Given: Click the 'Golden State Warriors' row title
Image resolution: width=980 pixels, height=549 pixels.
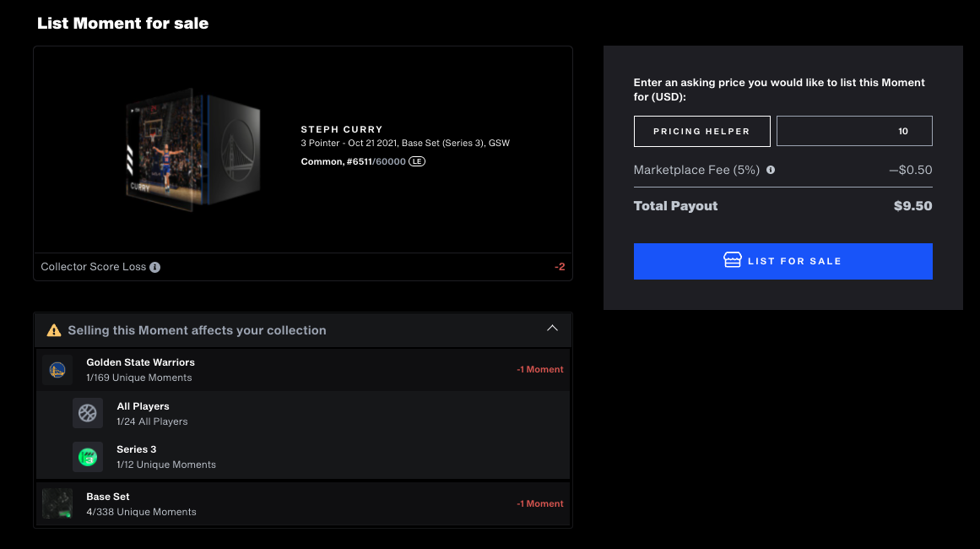Looking at the screenshot, I should [141, 362].
